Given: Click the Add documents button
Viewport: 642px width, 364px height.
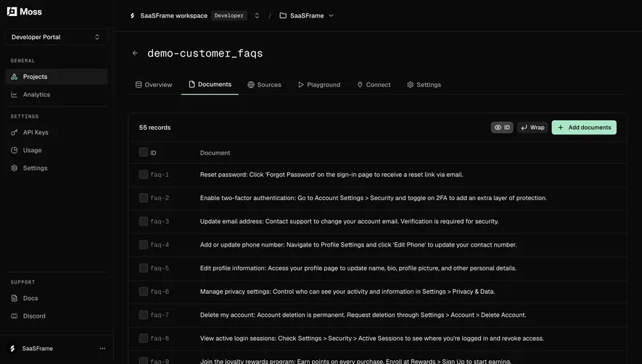Looking at the screenshot, I should click(x=584, y=128).
